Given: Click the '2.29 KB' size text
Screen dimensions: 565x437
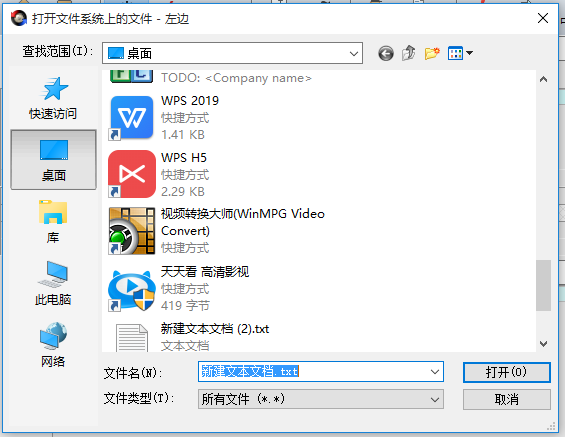Looking at the screenshot, I should tap(183, 192).
